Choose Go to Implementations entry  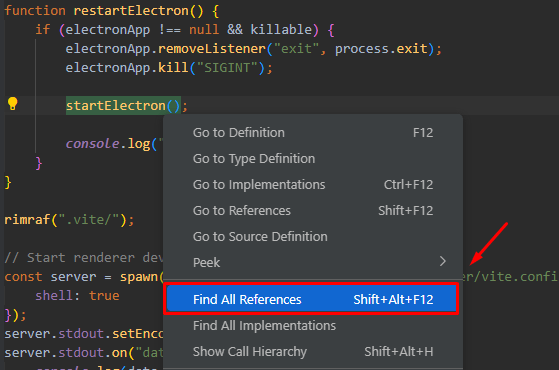(x=313, y=185)
